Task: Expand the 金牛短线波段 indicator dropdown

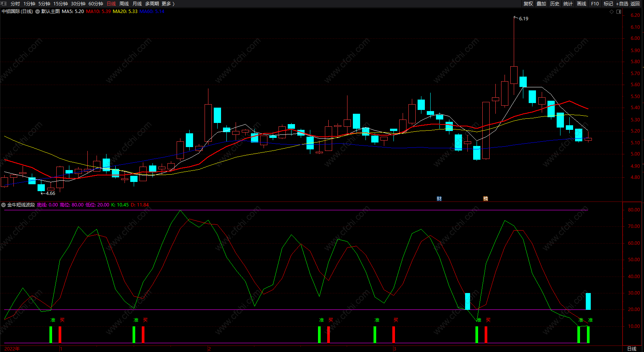Action: 3,205
